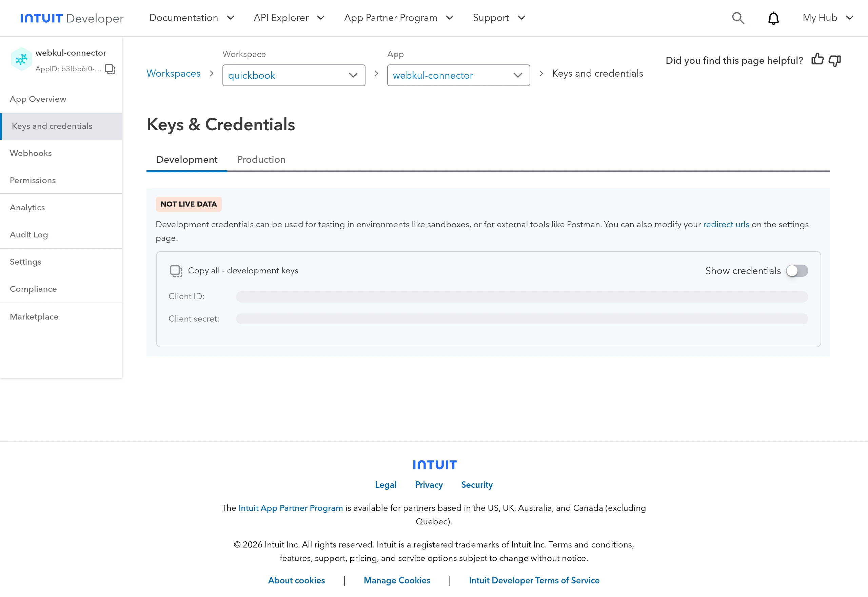Click the 'AppID: b3fbb6f0-...' text
Image resolution: width=868 pixels, height=597 pixels.
point(68,69)
